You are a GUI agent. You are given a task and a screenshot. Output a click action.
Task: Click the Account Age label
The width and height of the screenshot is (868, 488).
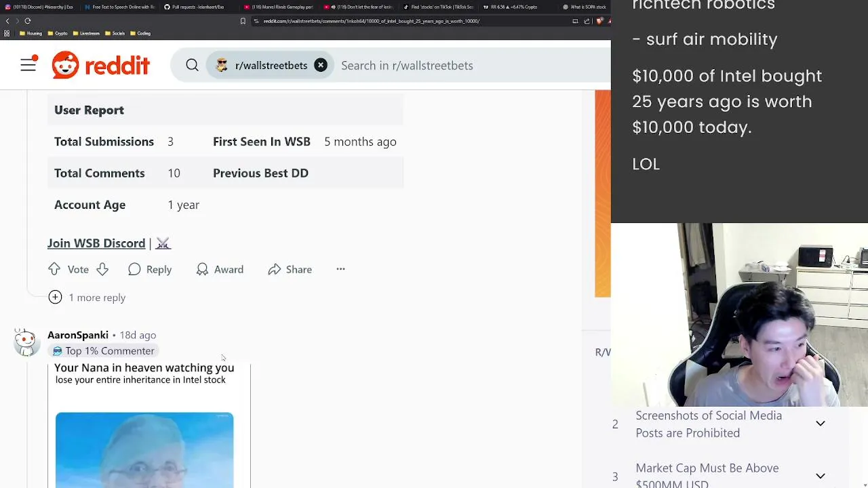tap(90, 205)
